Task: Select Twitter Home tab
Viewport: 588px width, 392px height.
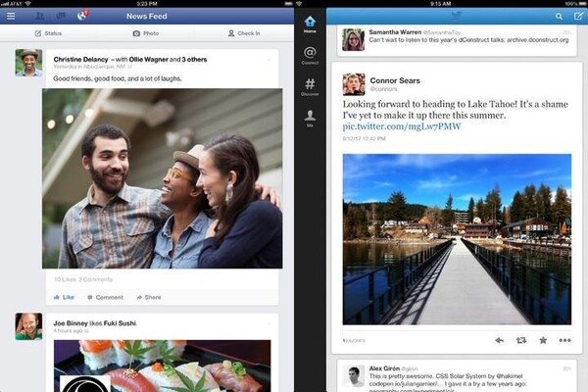Action: 310,24
